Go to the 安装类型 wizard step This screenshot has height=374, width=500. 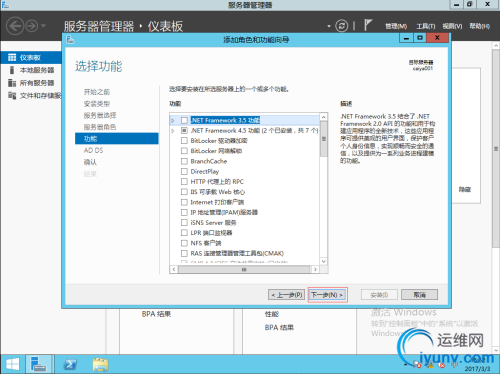[x=97, y=104]
